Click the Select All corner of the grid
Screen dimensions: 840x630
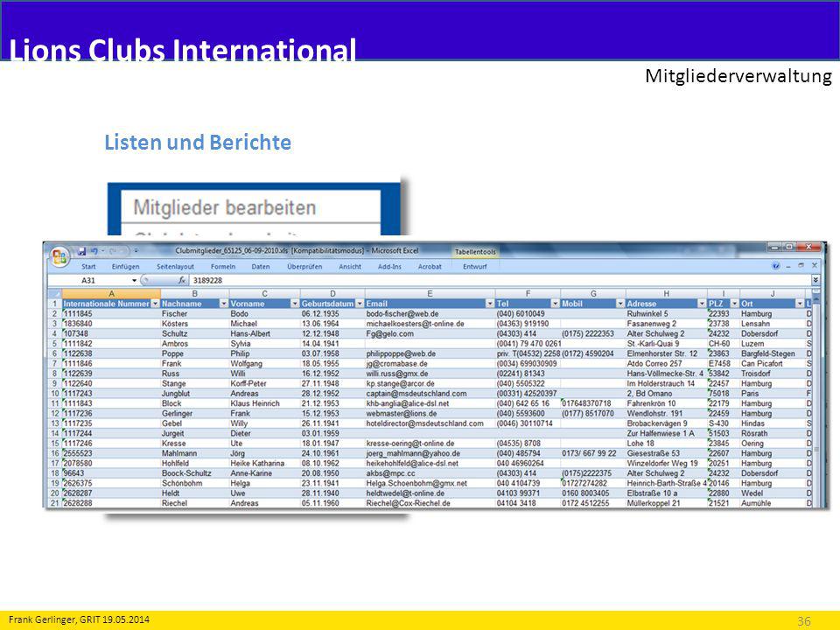[54, 294]
